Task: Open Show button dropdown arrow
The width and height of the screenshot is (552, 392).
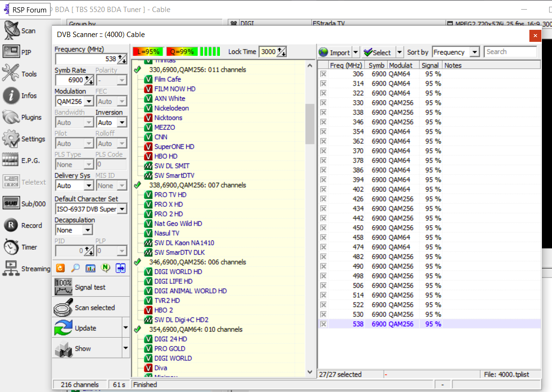Action: 126,348
